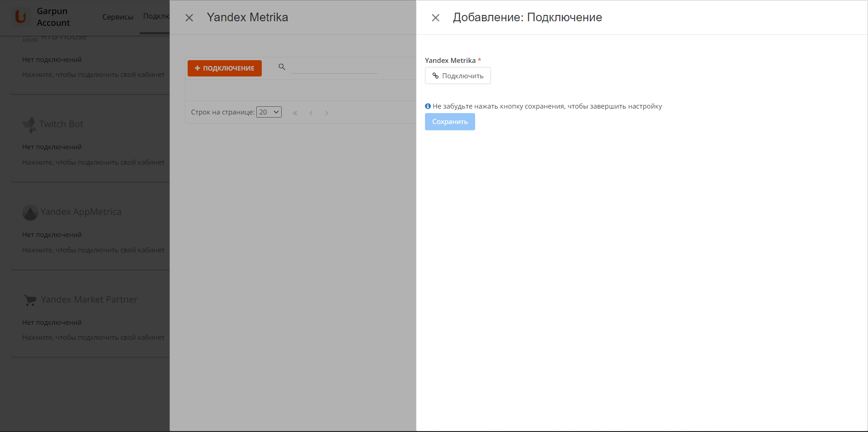The width and height of the screenshot is (868, 432).
Task: Click the orange + ПОДКЛЮЧЕНИЕ button
Action: (225, 68)
